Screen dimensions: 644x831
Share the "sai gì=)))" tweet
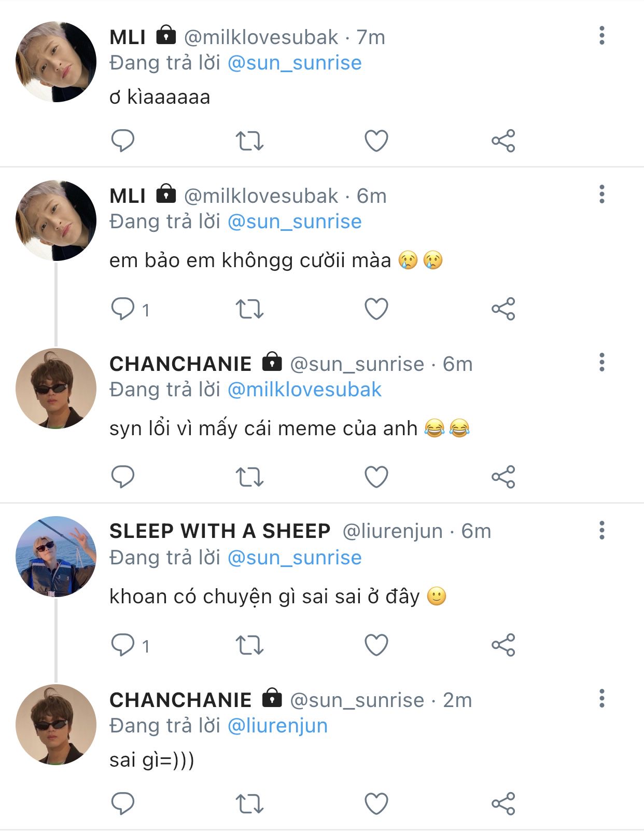click(x=503, y=804)
